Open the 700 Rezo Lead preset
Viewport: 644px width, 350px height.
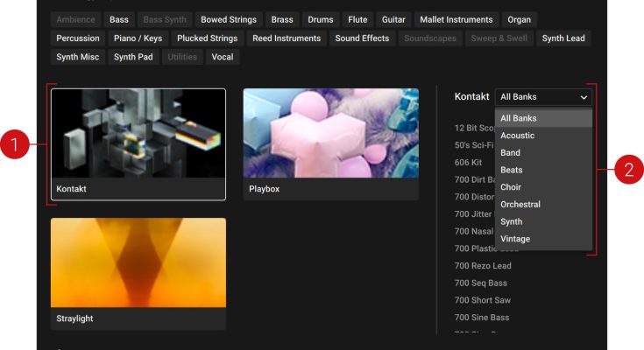pos(483,266)
